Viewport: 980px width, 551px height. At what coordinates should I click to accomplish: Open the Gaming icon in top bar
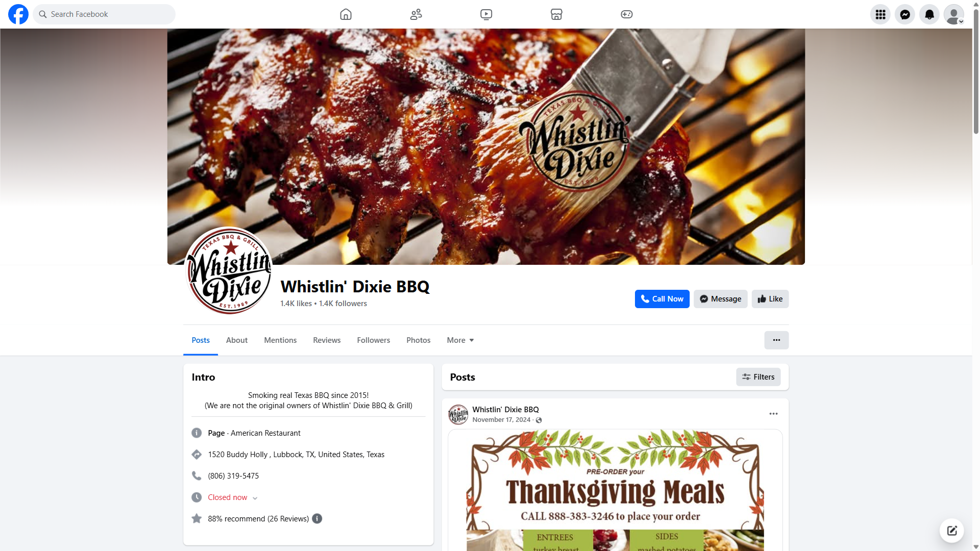point(626,14)
